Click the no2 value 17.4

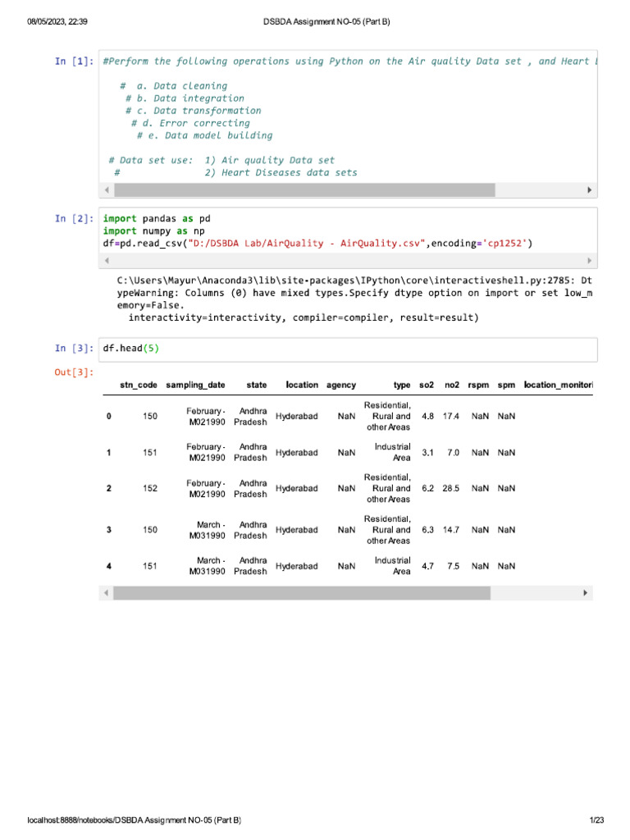coord(451,416)
